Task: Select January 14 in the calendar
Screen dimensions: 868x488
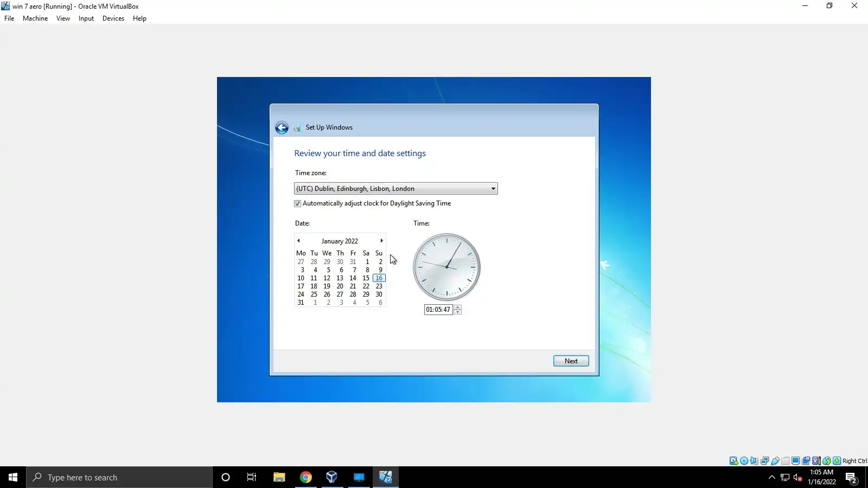Action: 353,278
